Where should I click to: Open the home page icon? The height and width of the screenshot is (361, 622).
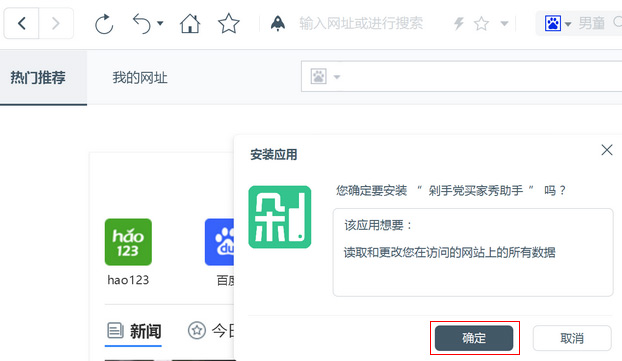(190, 23)
